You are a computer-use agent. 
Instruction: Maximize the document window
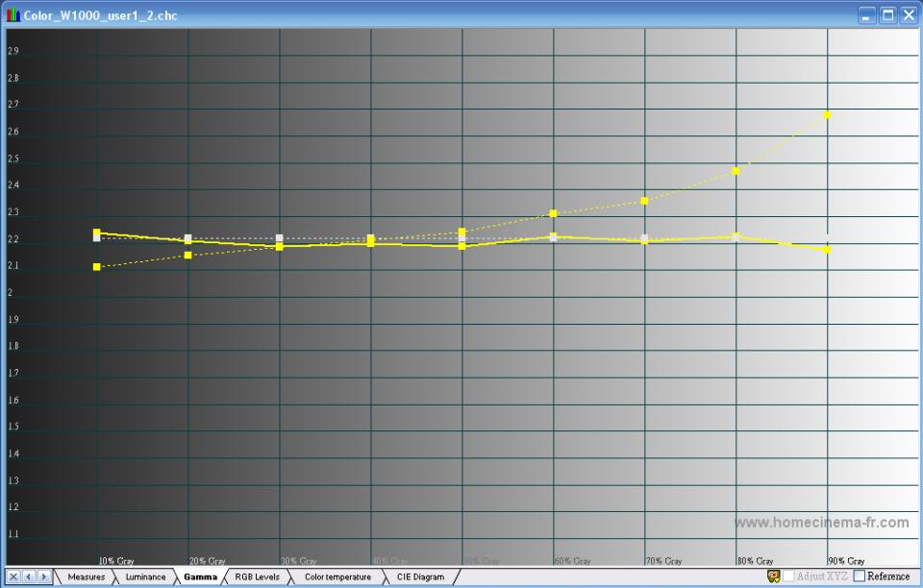(887, 15)
